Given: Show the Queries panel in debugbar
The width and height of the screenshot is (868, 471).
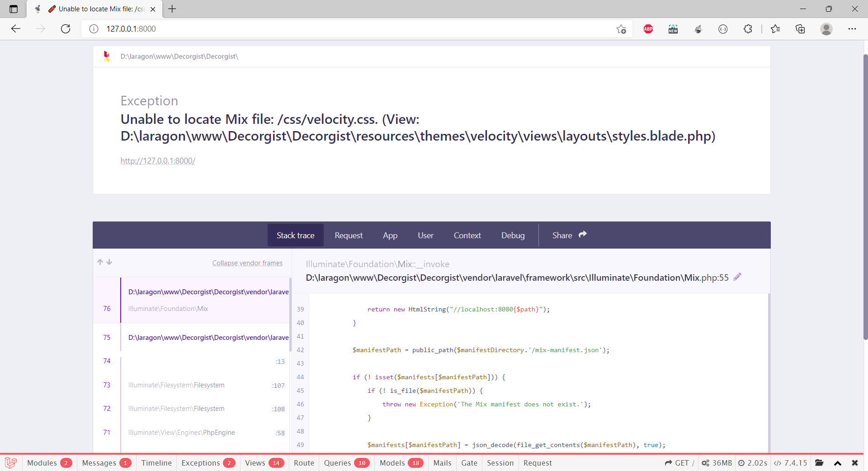Looking at the screenshot, I should click(x=346, y=463).
